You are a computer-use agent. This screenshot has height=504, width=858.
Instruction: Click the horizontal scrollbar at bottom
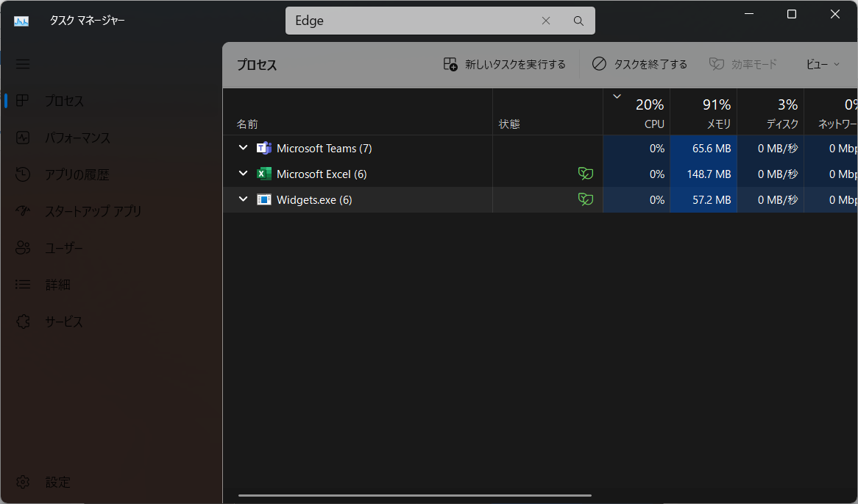pos(415,495)
